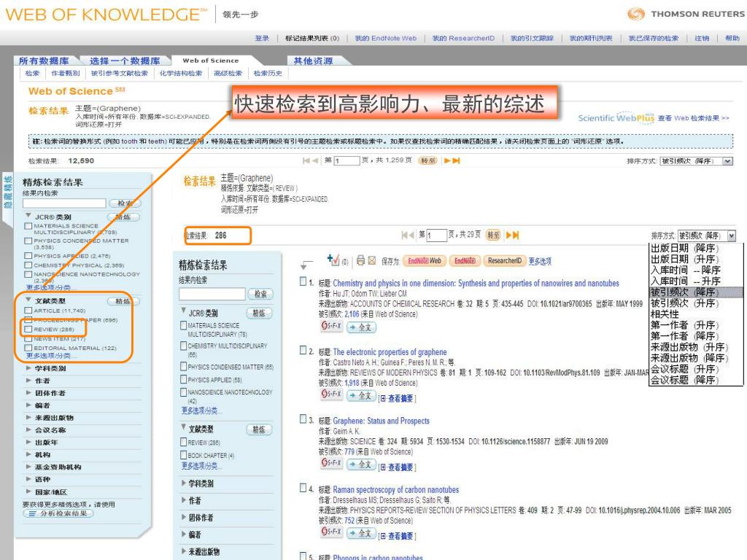Screen dimensions: 747x560
Task: Click the arrow of the open sort list
Action: pyautogui.click(x=732, y=236)
